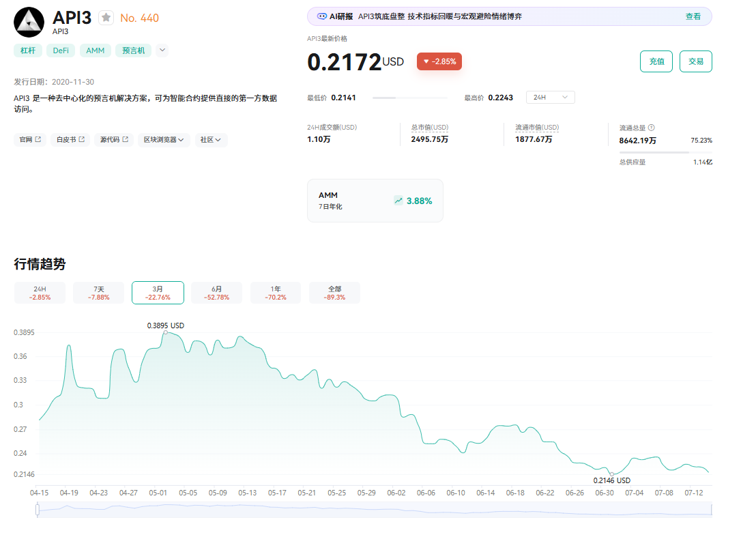
Task: Click the 流通总量 info question icon
Action: [652, 128]
